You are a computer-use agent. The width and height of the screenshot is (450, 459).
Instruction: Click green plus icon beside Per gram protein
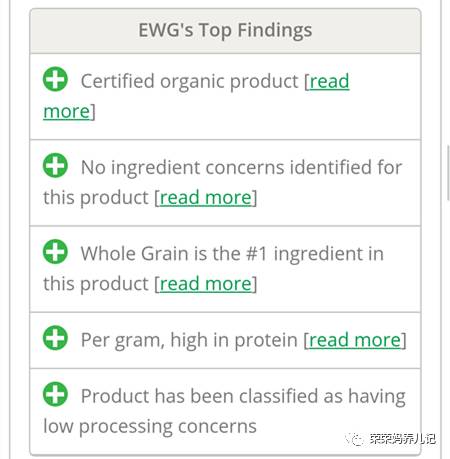[x=55, y=338]
